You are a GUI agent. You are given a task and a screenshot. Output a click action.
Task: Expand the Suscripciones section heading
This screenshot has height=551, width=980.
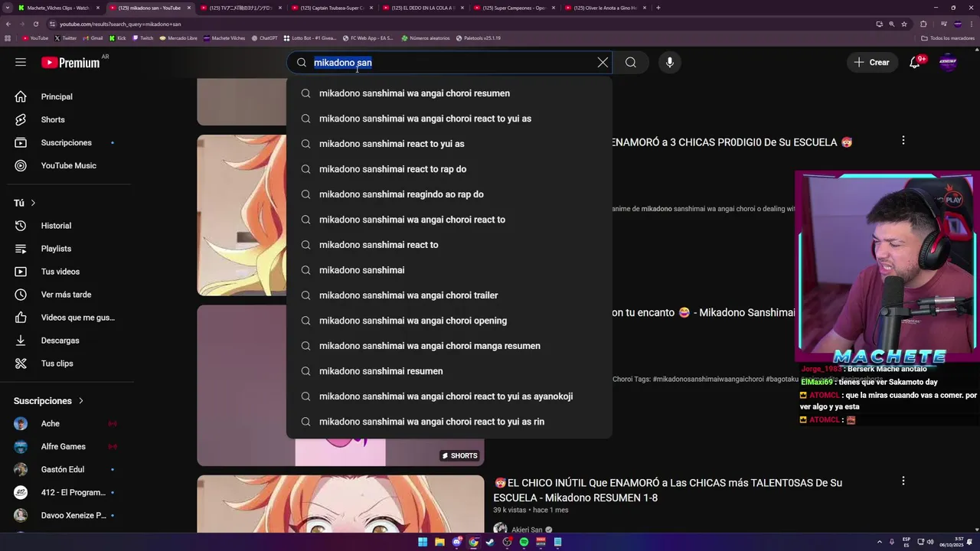48,401
